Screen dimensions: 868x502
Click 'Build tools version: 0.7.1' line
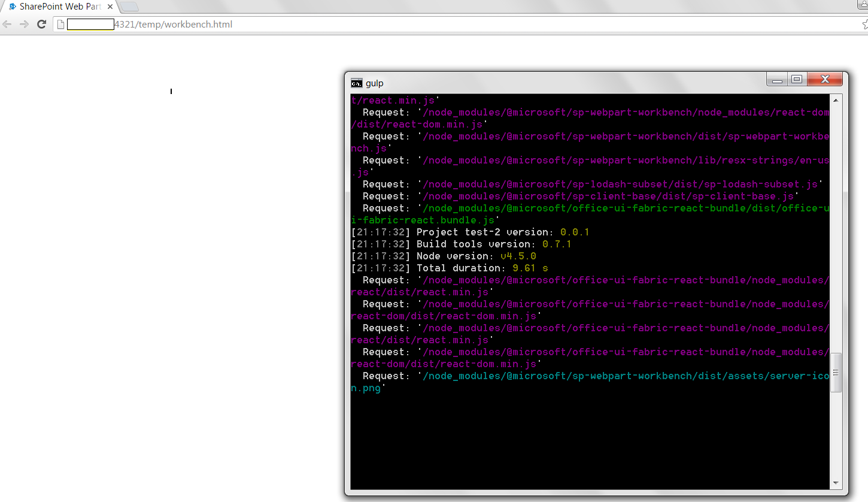pos(462,244)
